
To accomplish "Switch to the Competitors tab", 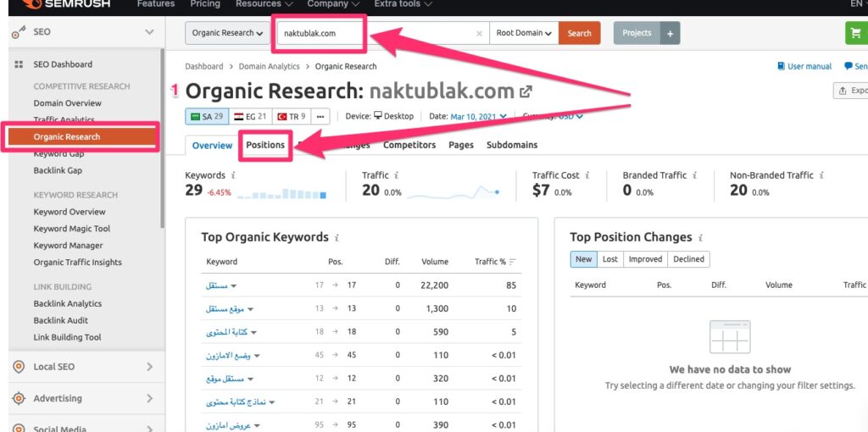I will (409, 145).
